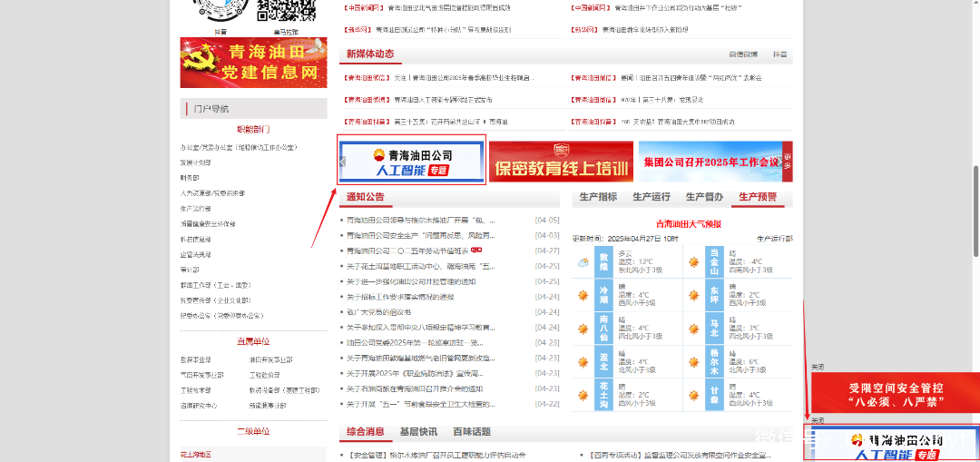Open notice 关于进一步强化油田公司井控管理的通知
Viewport: 980px width, 462px height.
(x=411, y=281)
